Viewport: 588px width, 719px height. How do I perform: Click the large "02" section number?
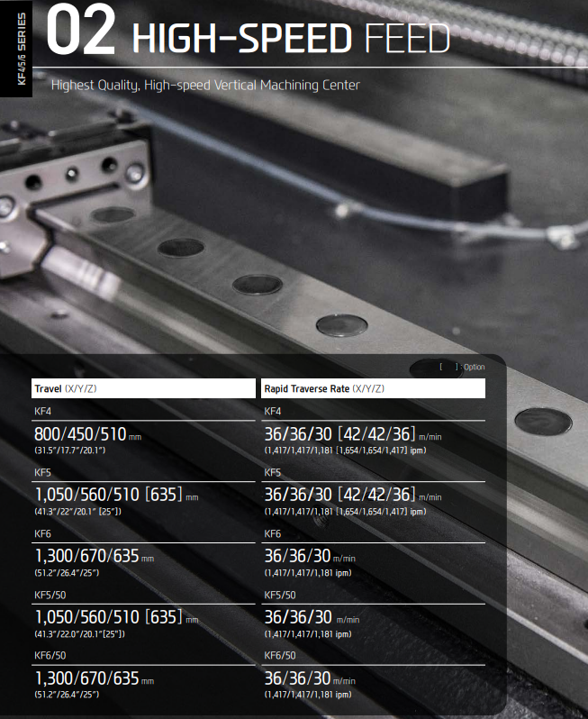pyautogui.click(x=80, y=33)
